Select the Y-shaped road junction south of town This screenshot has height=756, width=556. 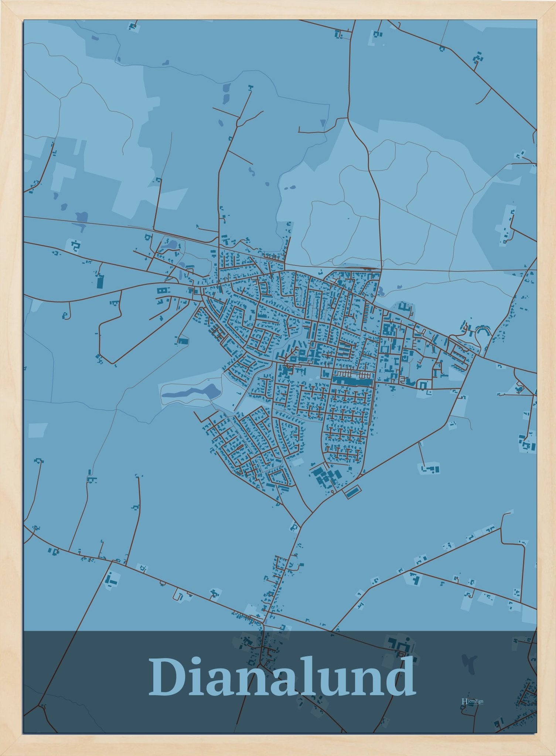[302, 525]
